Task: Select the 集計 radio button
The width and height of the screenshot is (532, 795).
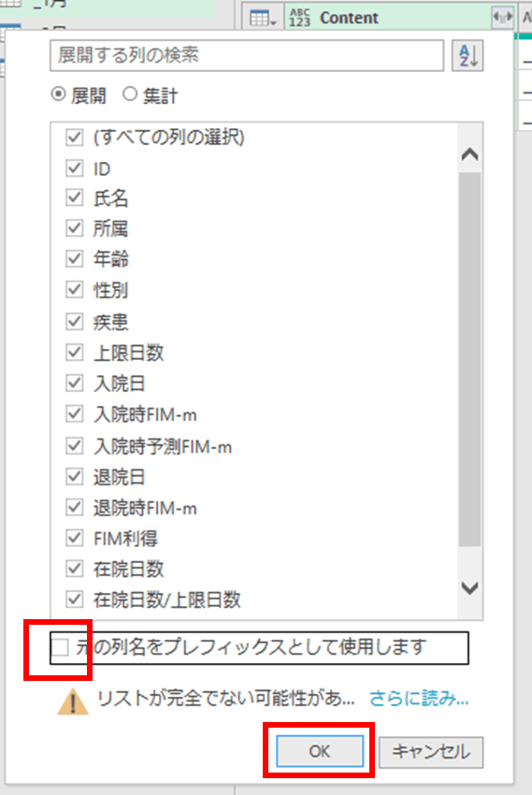Action: (x=130, y=94)
